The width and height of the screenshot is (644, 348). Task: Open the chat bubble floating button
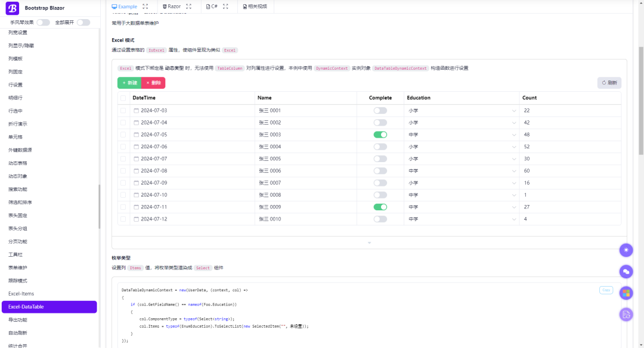(626, 272)
